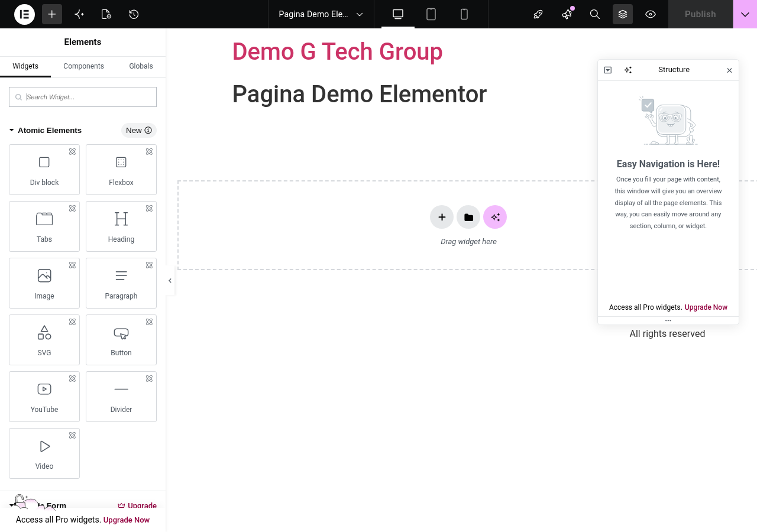
Task: Click the Search Widget input field
Action: (83, 97)
